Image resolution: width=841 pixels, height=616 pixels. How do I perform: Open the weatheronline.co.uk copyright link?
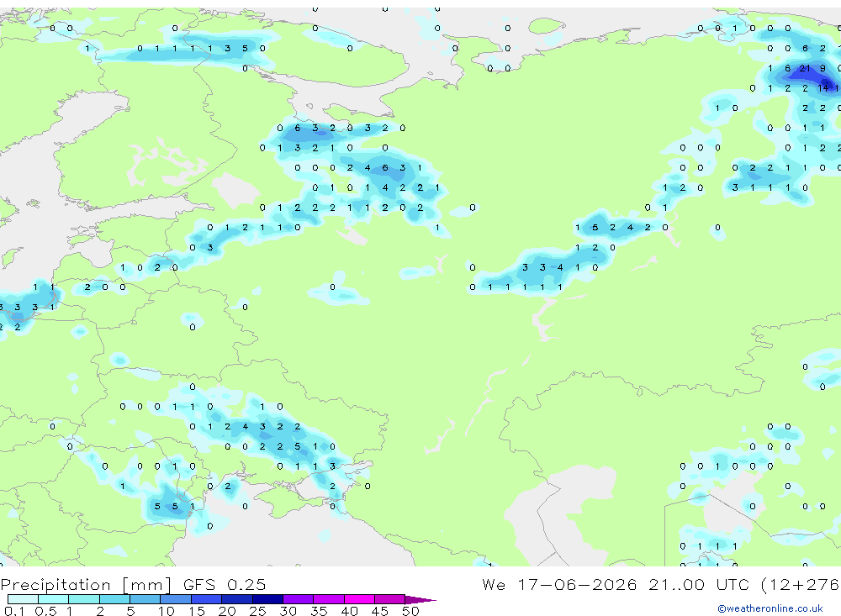[770, 608]
